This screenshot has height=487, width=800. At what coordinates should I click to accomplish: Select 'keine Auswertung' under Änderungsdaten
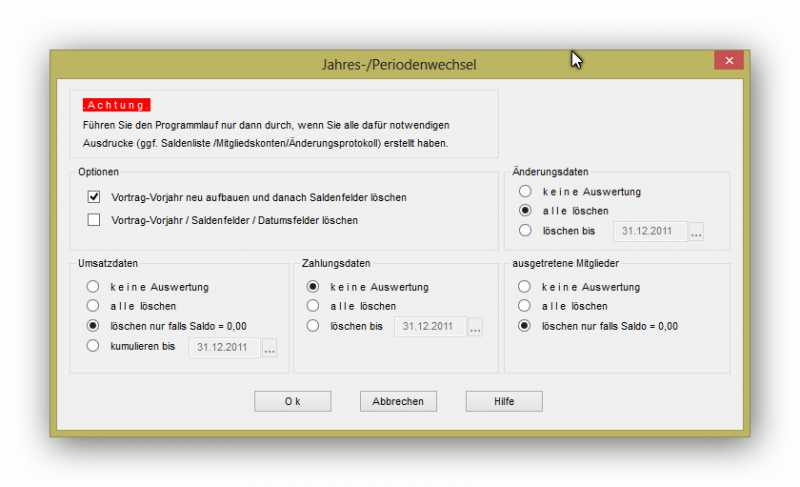pos(525,191)
